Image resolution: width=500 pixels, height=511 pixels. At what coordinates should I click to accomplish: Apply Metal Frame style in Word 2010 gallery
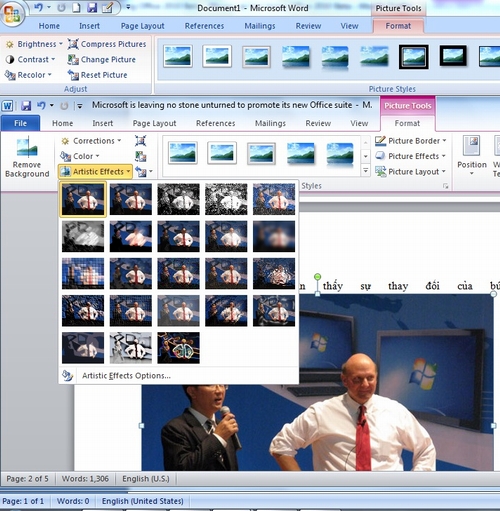pyautogui.click(x=261, y=153)
